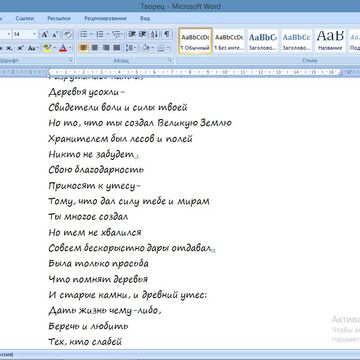The width and height of the screenshot is (360, 360).
Task: Change text case with Aa button
Action: click(x=32, y=48)
